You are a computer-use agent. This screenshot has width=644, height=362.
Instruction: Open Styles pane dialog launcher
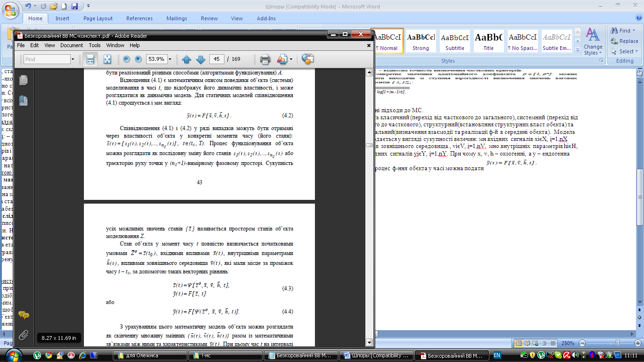[x=601, y=61]
